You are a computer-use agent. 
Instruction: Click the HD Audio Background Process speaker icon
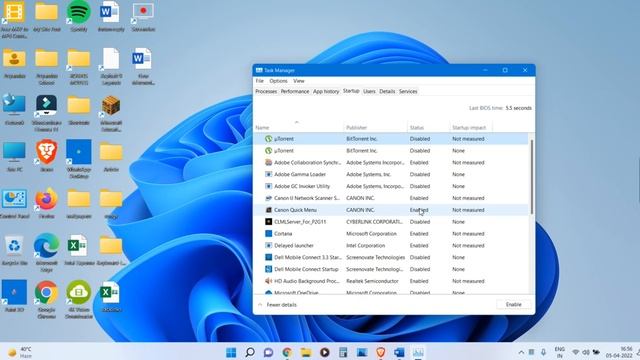coord(268,281)
